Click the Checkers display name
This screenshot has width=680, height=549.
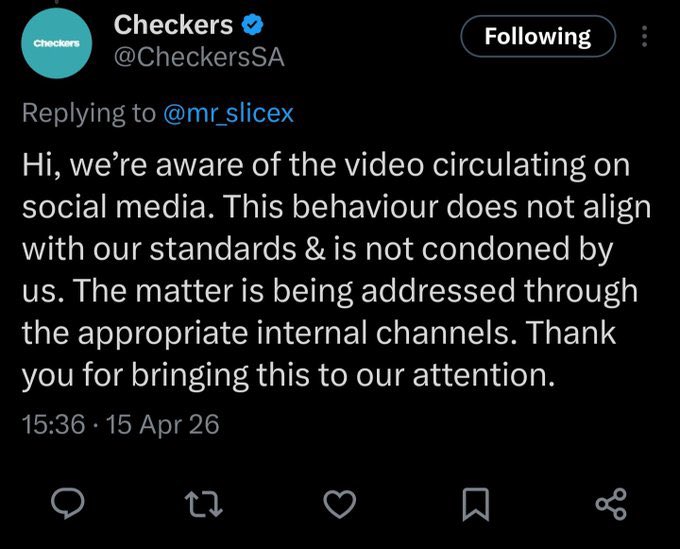pyautogui.click(x=174, y=24)
